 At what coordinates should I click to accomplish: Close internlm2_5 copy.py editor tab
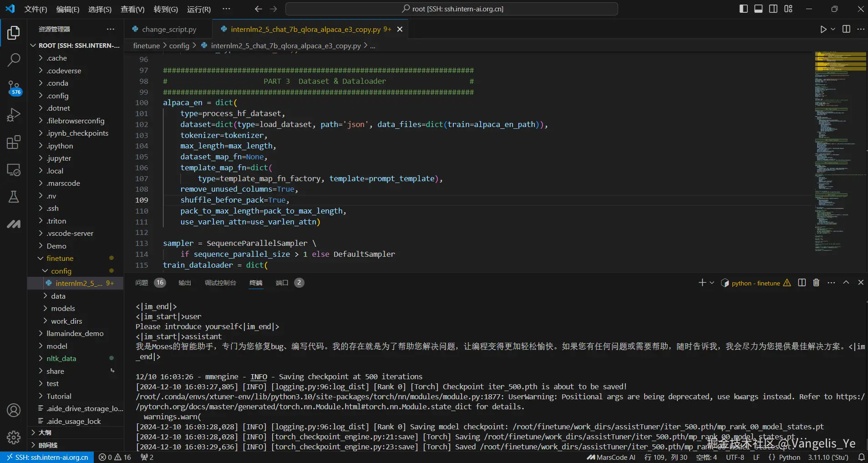tap(400, 29)
